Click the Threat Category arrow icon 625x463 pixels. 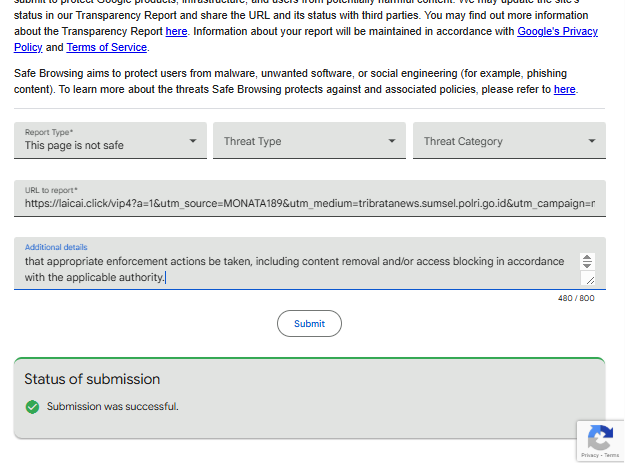tap(592, 141)
